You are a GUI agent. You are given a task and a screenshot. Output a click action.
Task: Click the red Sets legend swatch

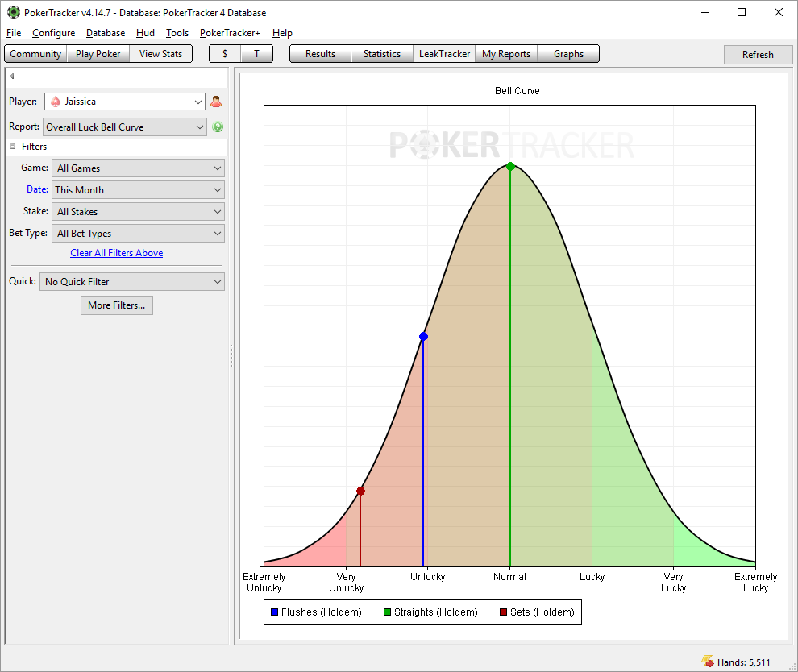point(503,612)
